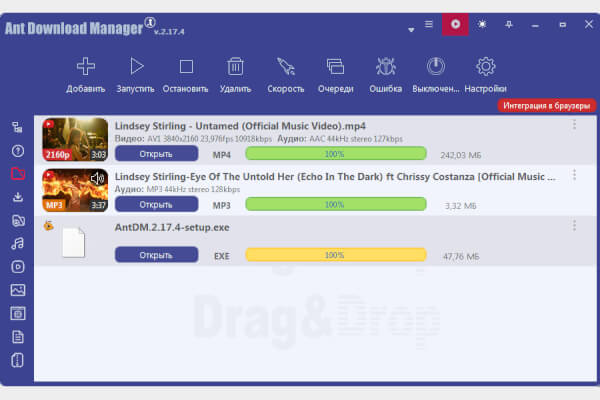This screenshot has width=600, height=400.
Task: Select the music note sidebar category
Action: pyautogui.click(x=18, y=243)
